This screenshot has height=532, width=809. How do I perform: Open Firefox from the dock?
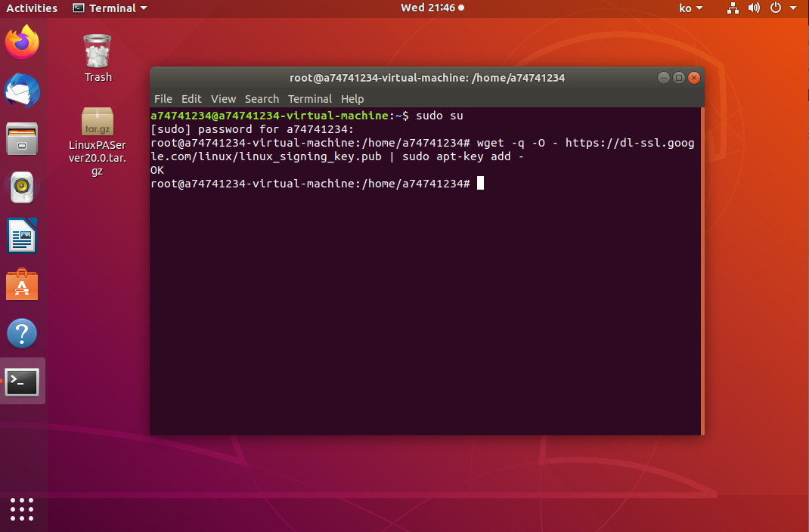pyautogui.click(x=22, y=42)
